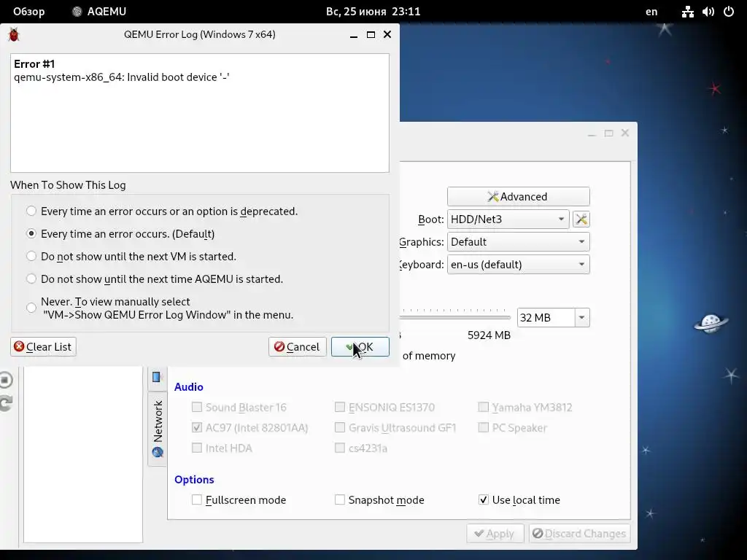Toggle the AC97 (Intel 82801AA) audio checkbox
The height and width of the screenshot is (560, 747).
pos(197,427)
